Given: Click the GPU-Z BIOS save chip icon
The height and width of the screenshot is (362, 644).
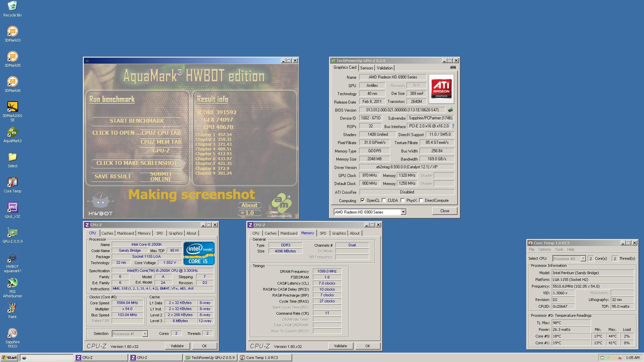Looking at the screenshot, I should click(450, 110).
